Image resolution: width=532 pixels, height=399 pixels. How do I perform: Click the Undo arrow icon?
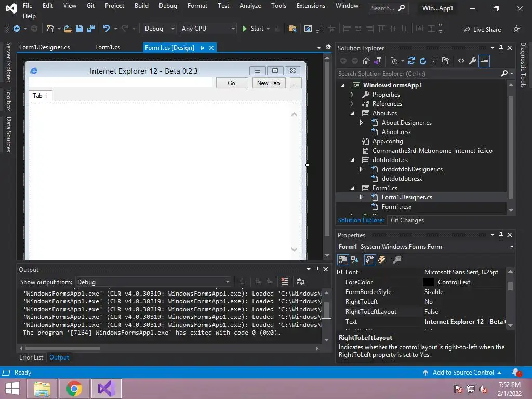pyautogui.click(x=107, y=29)
